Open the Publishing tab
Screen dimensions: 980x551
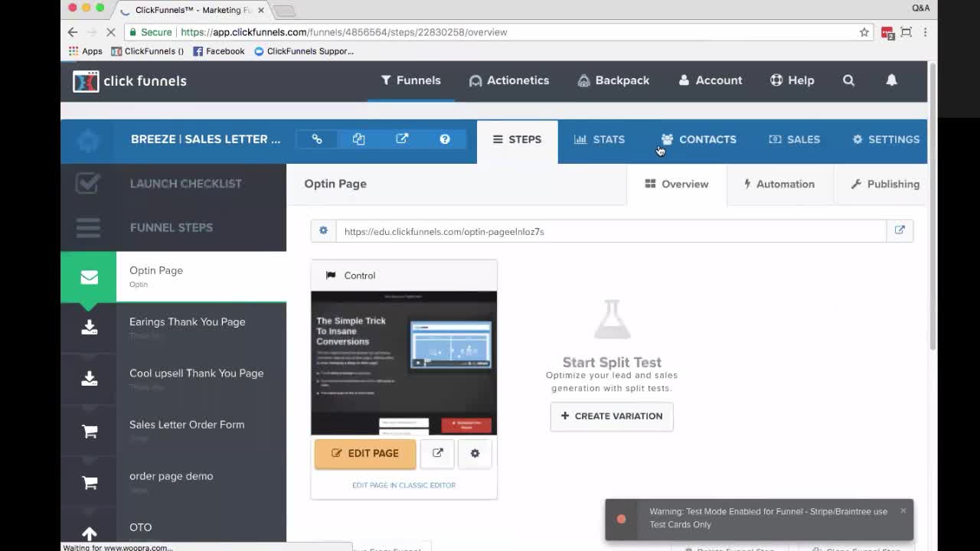pyautogui.click(x=885, y=184)
